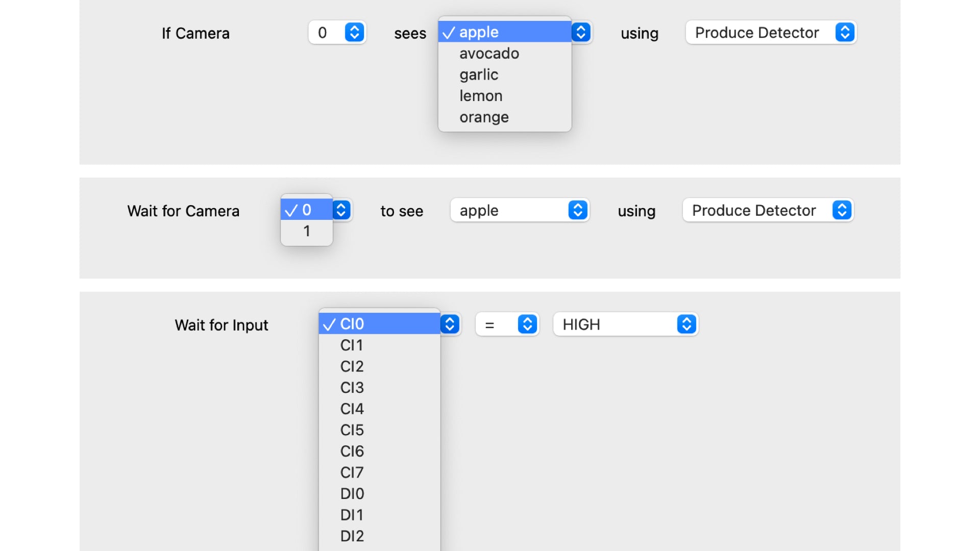
Task: Choose garlic in the sees dropdown
Action: click(x=479, y=75)
